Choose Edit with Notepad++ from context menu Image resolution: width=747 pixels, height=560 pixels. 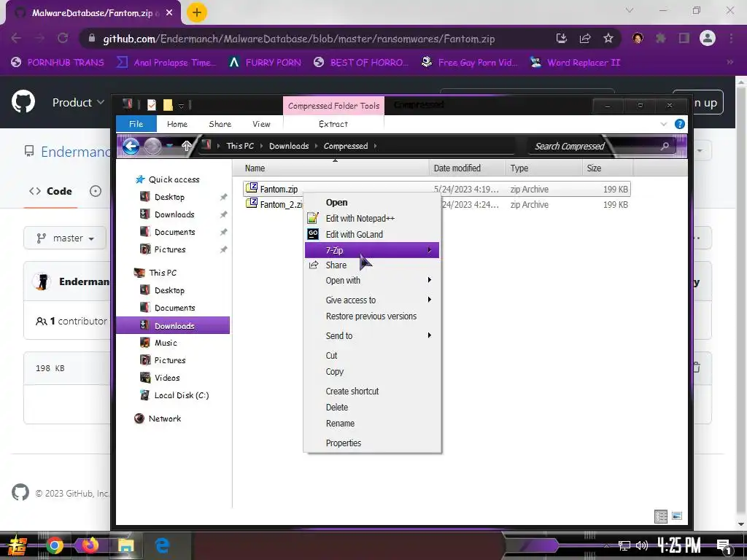point(371,218)
